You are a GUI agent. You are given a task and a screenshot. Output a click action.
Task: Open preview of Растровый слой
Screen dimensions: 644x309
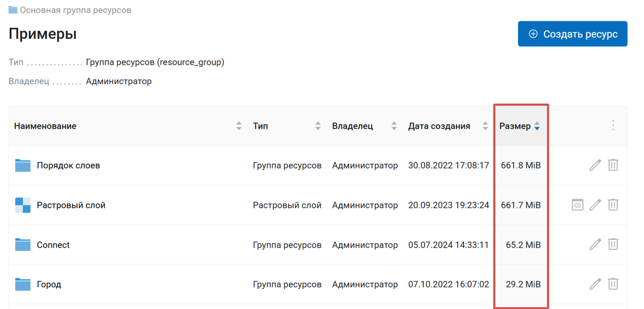[x=578, y=205]
